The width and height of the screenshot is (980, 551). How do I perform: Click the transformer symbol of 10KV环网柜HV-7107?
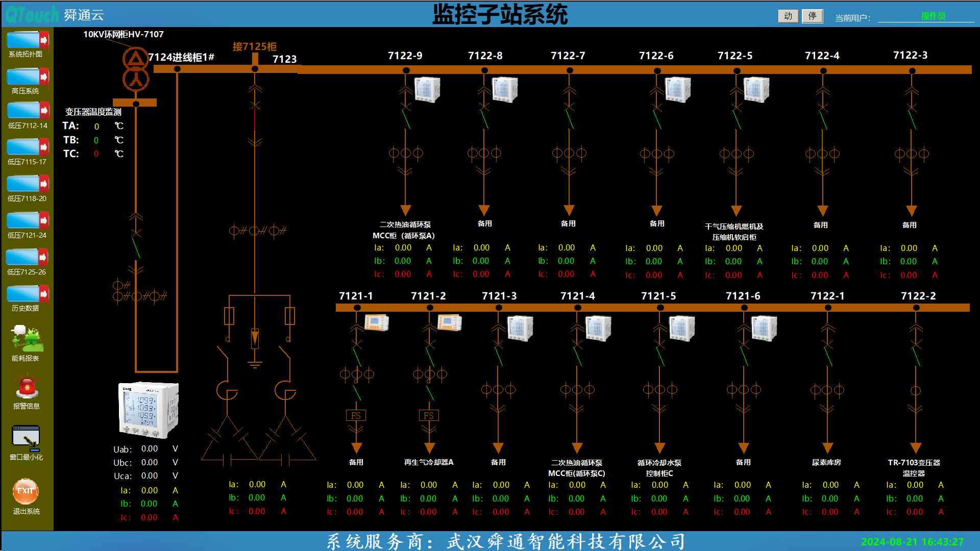coord(136,69)
